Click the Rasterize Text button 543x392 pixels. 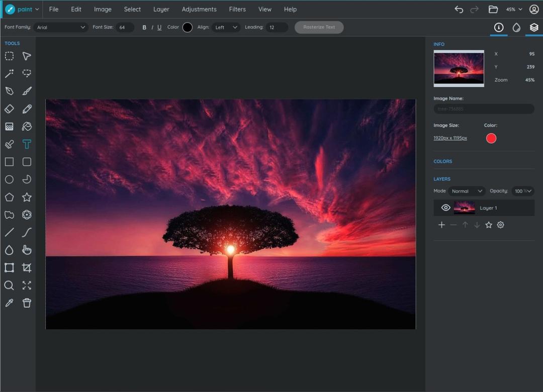point(319,27)
